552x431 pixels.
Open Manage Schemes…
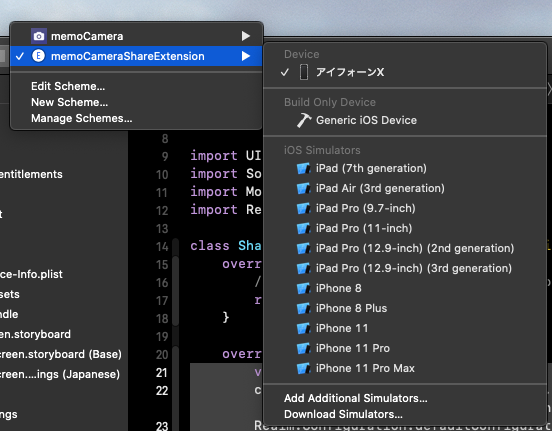coord(82,118)
